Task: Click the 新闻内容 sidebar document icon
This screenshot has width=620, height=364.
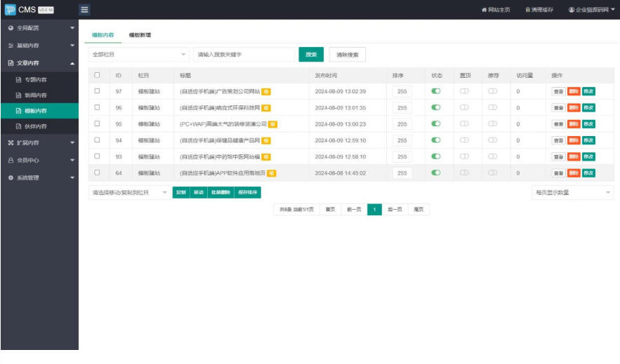Action: pos(19,95)
